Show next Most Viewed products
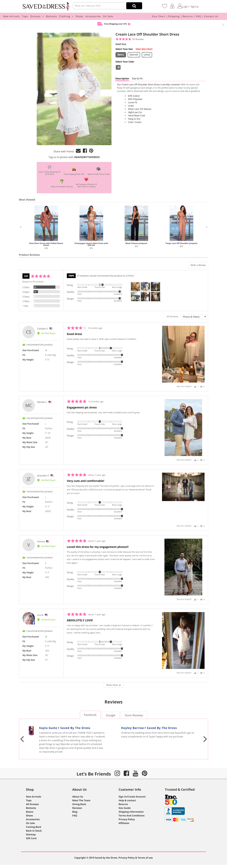The image size is (227, 868). tap(206, 227)
